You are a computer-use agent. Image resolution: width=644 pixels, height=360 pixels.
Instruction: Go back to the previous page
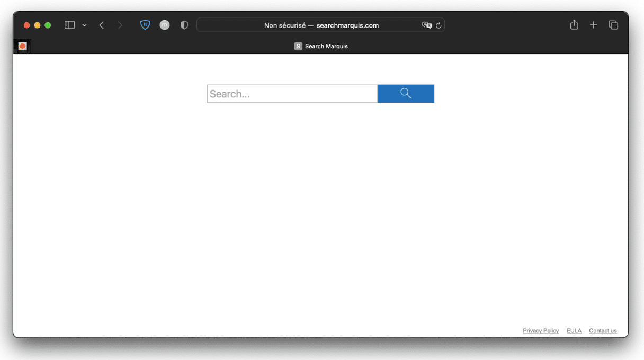point(102,25)
